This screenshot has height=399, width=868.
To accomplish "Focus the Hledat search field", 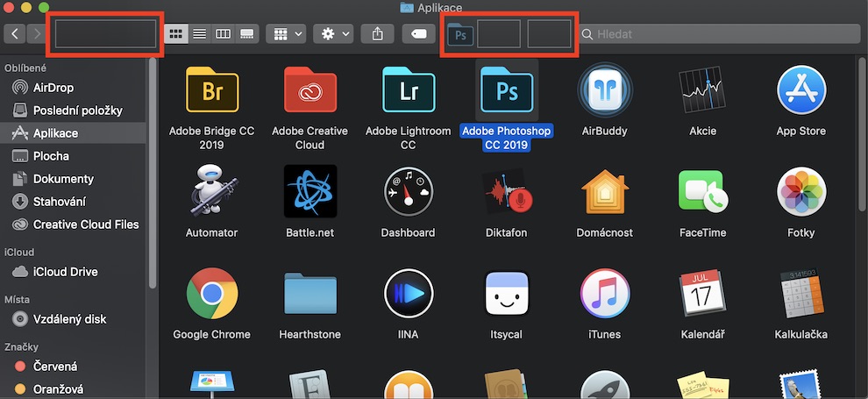I will pyautogui.click(x=720, y=33).
